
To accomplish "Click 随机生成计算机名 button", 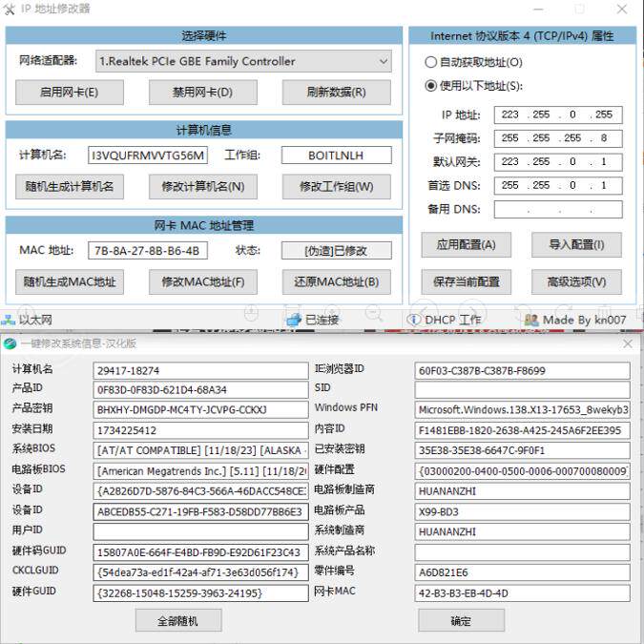I will click(x=70, y=186).
